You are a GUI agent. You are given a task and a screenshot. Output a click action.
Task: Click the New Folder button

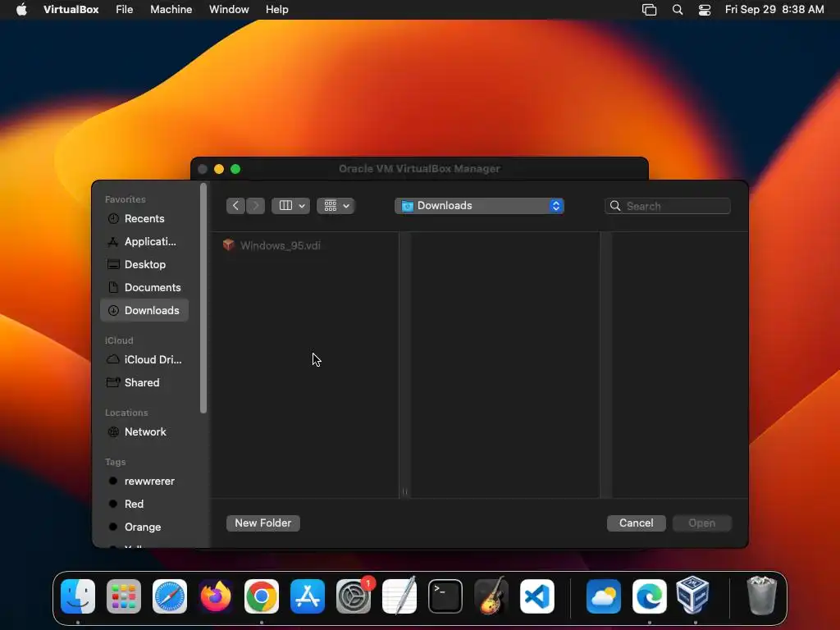263,523
